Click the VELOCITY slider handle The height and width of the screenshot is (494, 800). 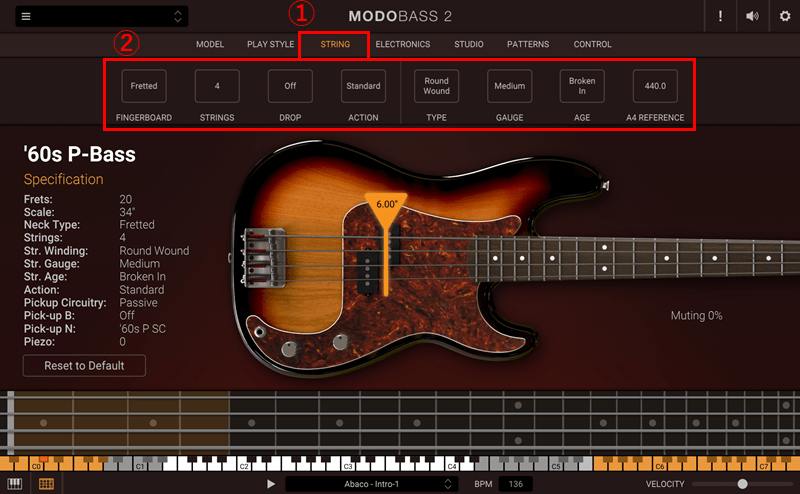[742, 484]
